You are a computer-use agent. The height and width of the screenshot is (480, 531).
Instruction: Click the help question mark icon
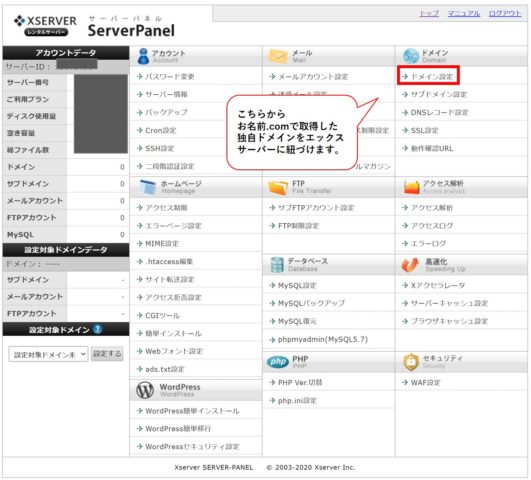click(98, 329)
